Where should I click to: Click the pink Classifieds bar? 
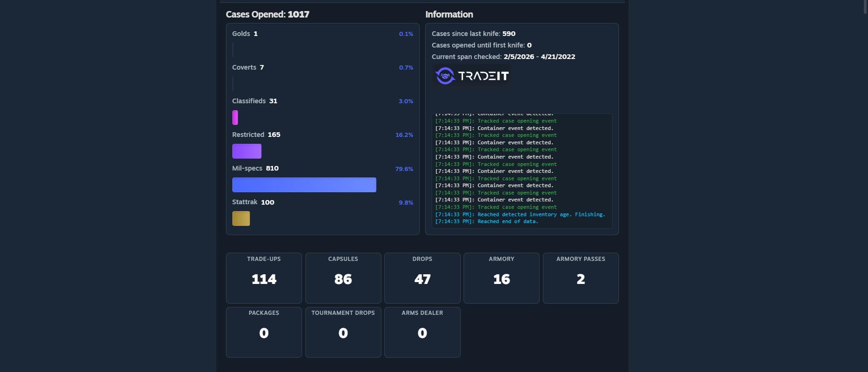point(235,118)
